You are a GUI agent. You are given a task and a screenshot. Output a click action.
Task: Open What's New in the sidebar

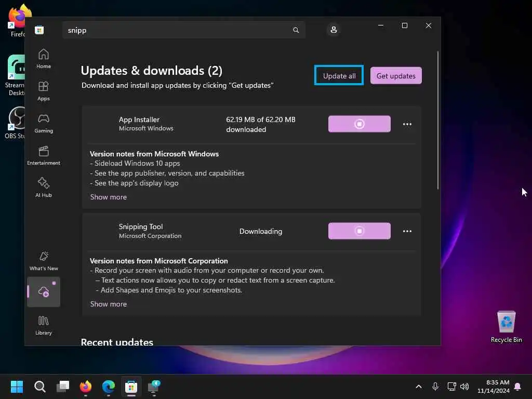point(44,261)
